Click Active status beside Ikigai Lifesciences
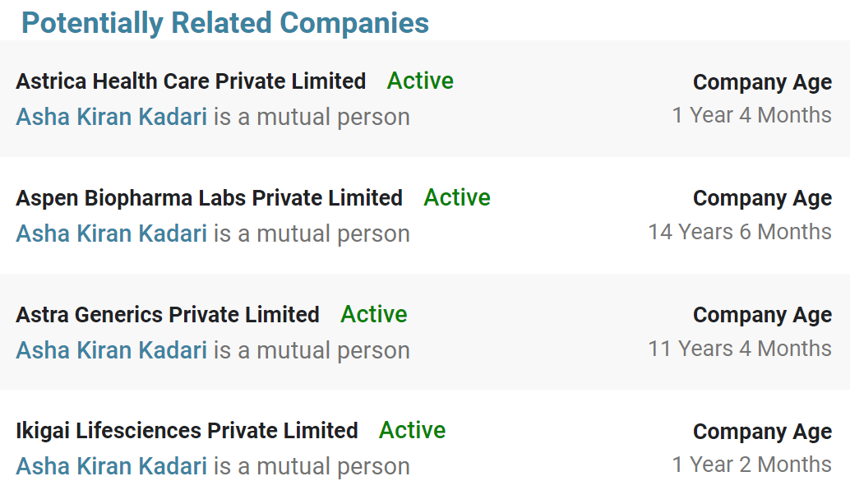The image size is (850, 504). (x=412, y=430)
